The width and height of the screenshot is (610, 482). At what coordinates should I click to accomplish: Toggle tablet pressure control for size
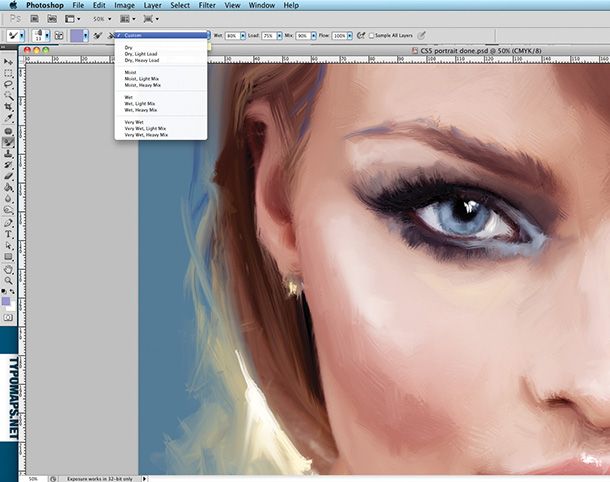click(421, 35)
